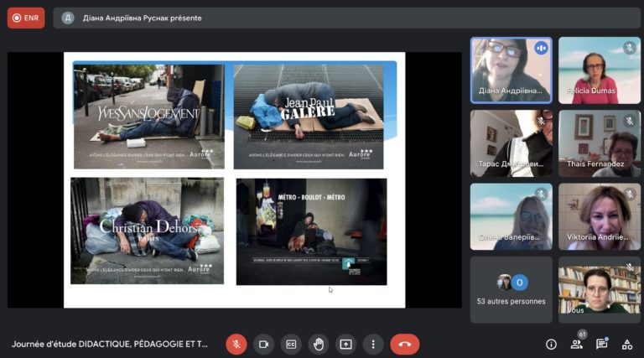Click the muted mic icon on Felicia Dumas tile

629,48
